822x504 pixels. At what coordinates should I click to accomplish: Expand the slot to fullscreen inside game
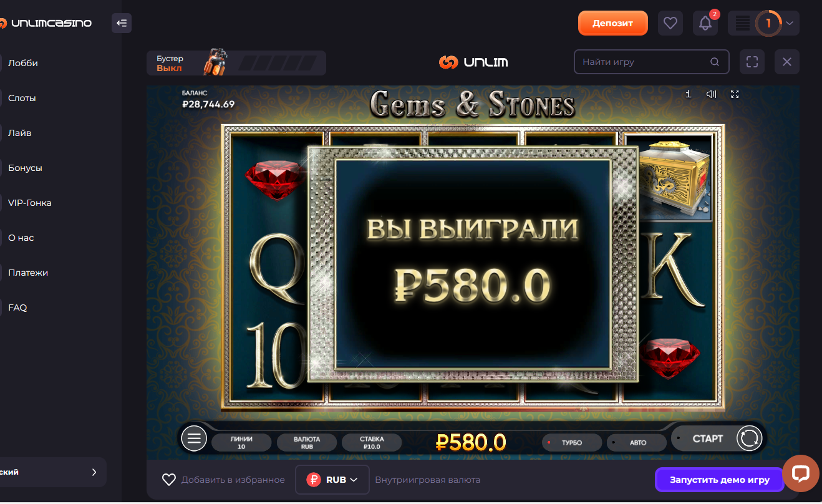735,94
